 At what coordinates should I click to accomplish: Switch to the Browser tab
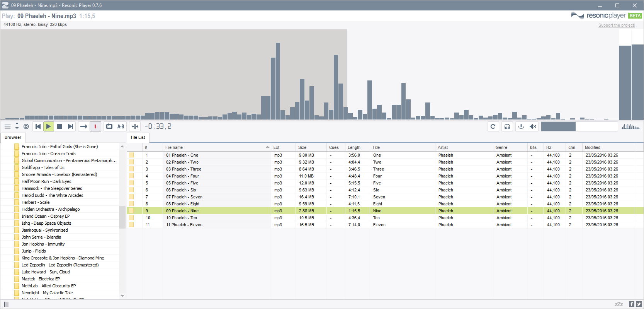point(13,137)
